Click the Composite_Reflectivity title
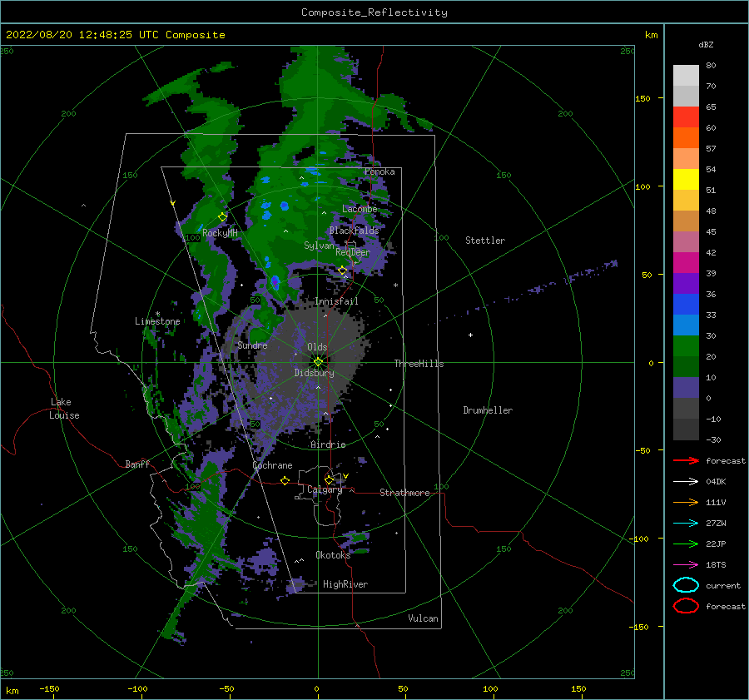This screenshot has height=700, width=749. coord(374,12)
